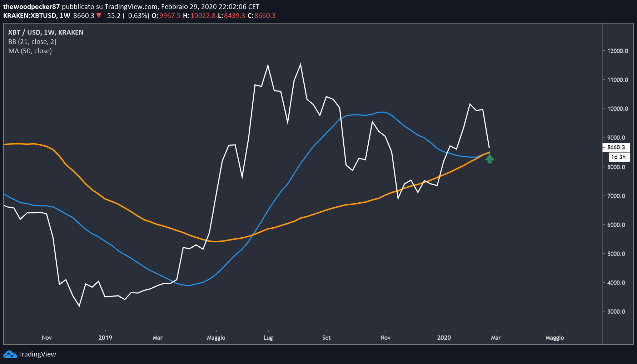Click the 4000.0 price axis label
637x364 pixels.
(x=616, y=283)
